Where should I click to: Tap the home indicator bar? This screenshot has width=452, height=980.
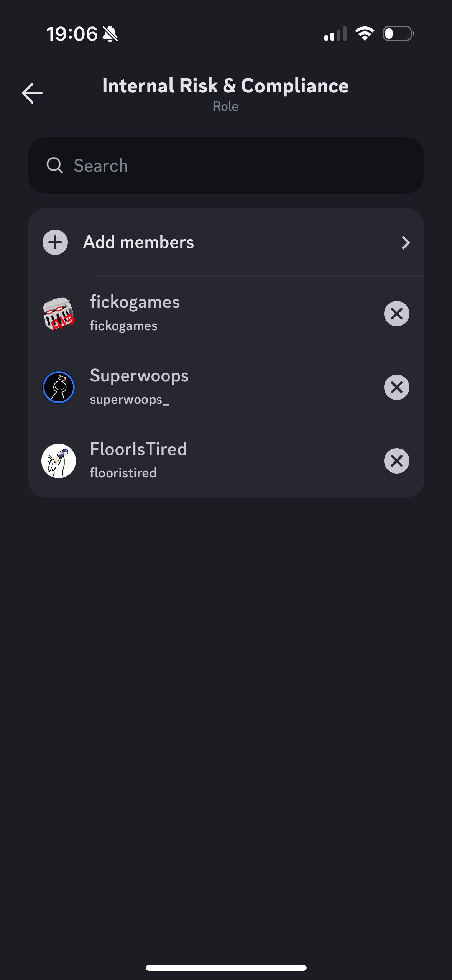tap(226, 968)
